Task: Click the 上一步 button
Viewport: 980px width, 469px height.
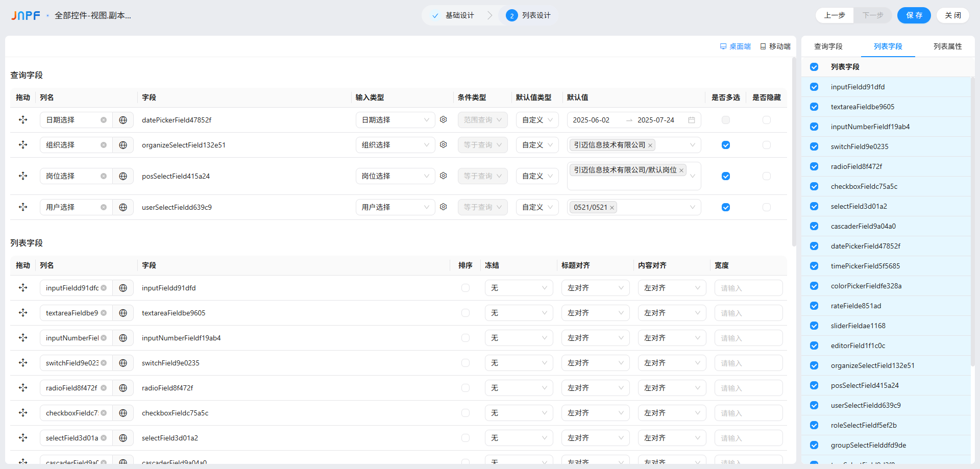Action: coord(835,15)
